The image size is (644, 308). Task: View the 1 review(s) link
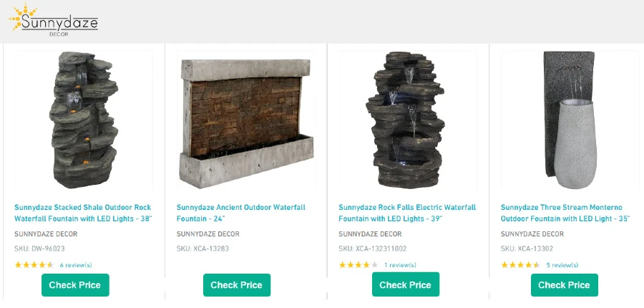point(400,265)
